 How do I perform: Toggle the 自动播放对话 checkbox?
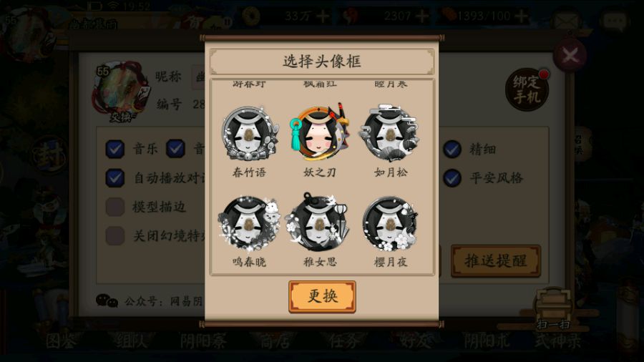[115, 177]
